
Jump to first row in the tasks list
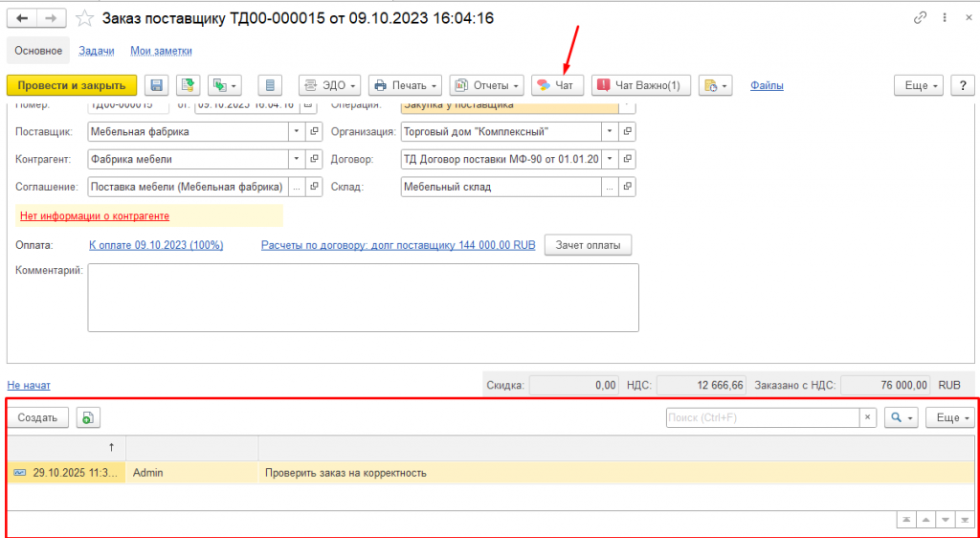905,520
